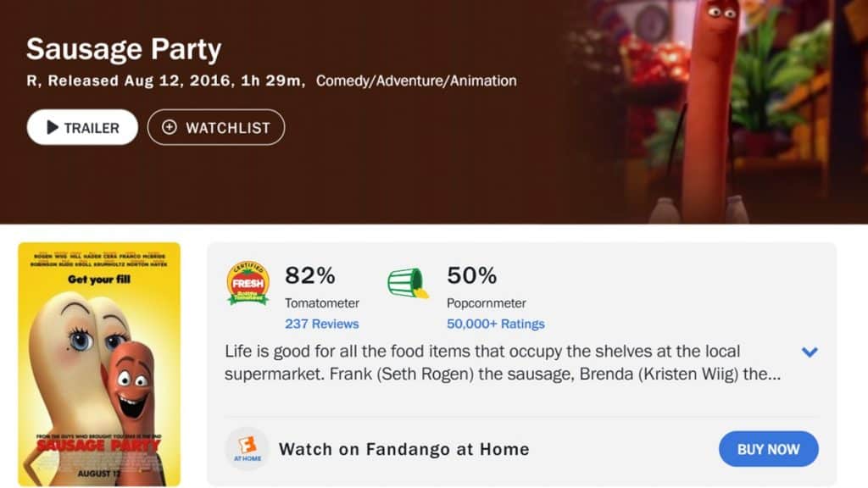Add Sausage Party to Watchlist
The width and height of the screenshot is (868, 488).
[x=216, y=127]
